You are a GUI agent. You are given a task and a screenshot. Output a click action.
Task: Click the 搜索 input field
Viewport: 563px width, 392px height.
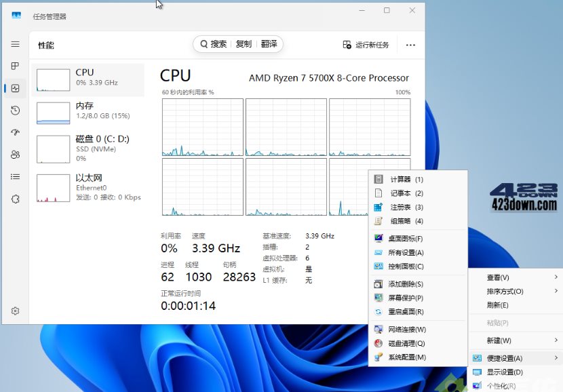[220, 44]
